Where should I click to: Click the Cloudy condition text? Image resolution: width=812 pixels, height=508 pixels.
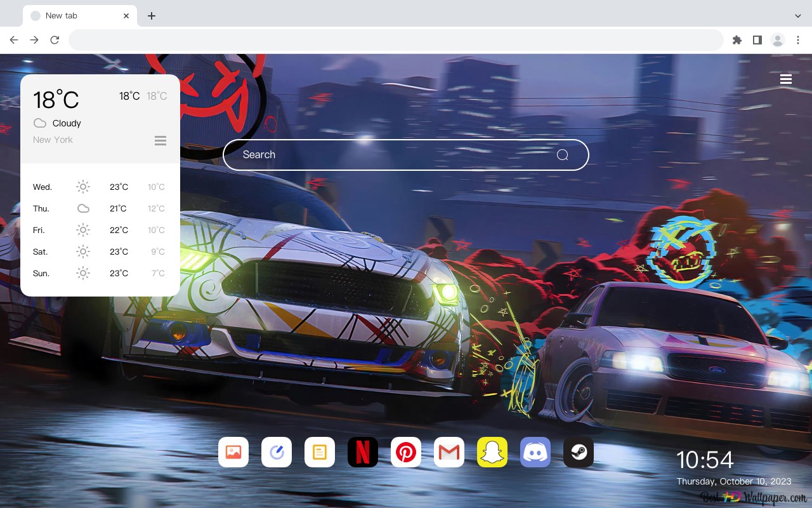click(67, 123)
